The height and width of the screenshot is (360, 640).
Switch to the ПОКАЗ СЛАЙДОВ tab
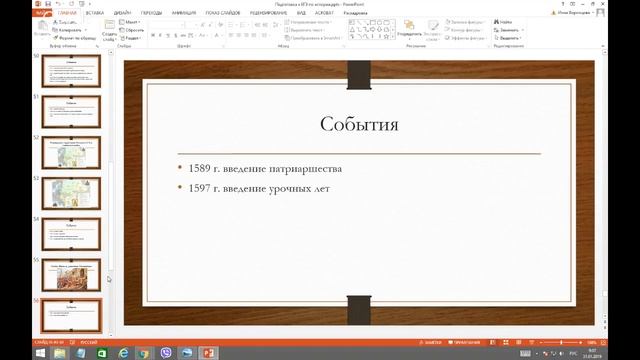coord(223,13)
